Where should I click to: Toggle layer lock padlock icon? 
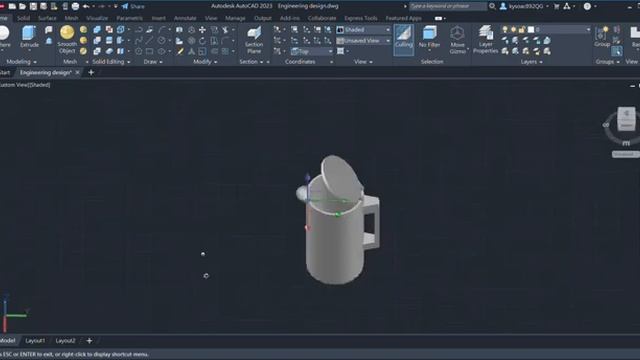click(521, 29)
